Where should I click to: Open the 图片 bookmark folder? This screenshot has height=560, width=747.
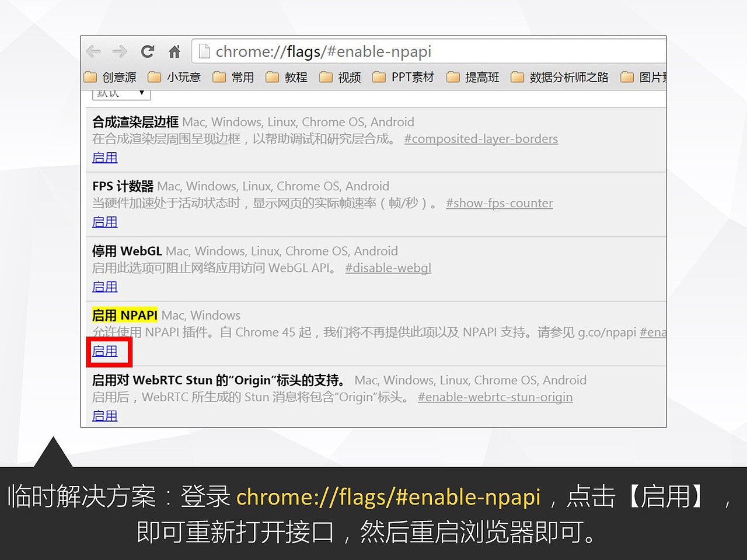click(644, 77)
